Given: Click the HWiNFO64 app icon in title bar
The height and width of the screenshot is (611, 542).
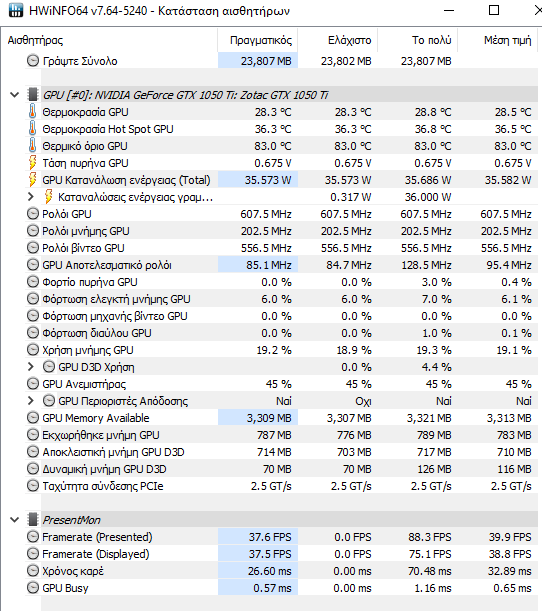Looking at the screenshot, I should [16, 10].
